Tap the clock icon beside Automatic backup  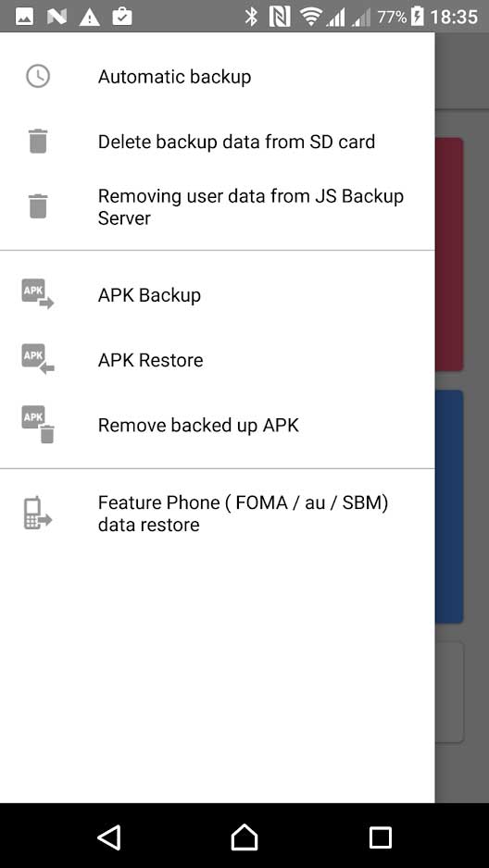coord(38,77)
